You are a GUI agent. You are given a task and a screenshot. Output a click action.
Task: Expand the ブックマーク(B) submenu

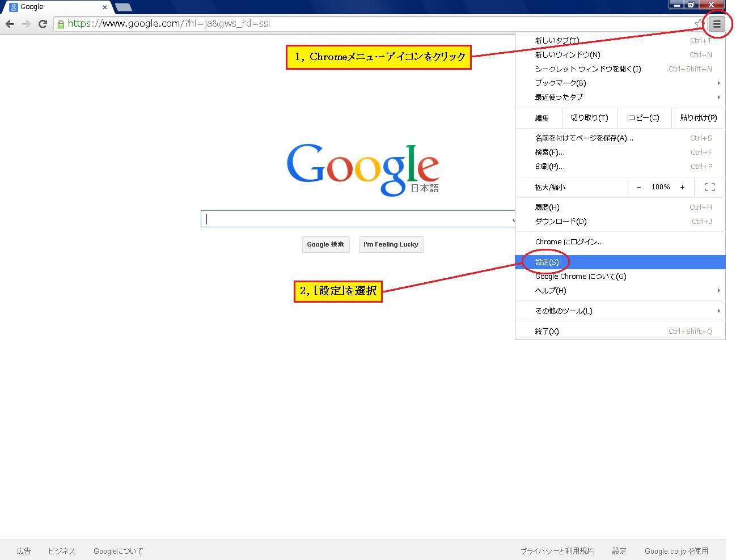(620, 83)
